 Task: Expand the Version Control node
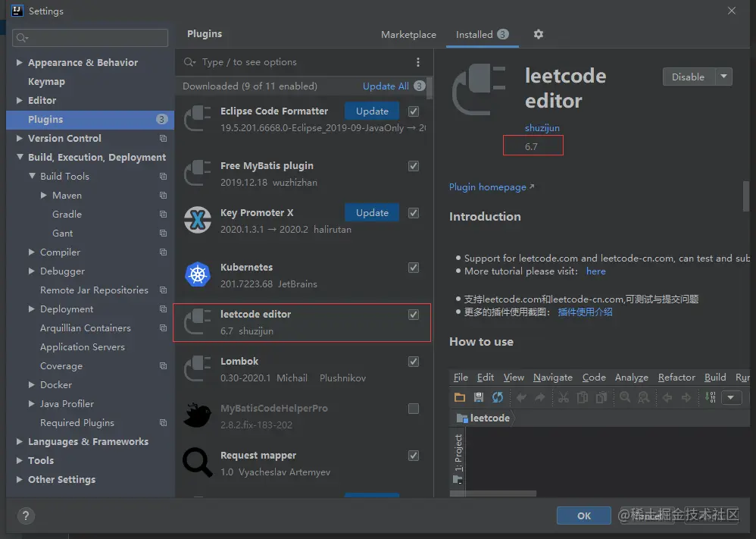point(19,139)
